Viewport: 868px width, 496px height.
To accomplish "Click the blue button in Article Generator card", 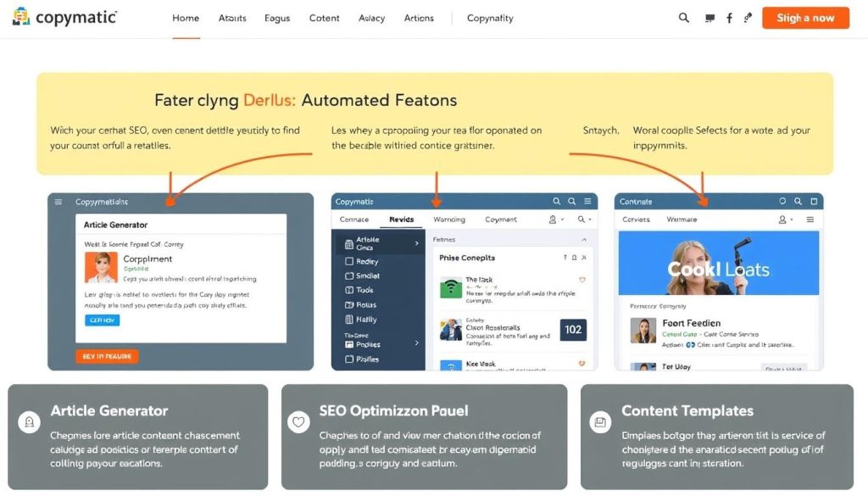I will point(103,320).
